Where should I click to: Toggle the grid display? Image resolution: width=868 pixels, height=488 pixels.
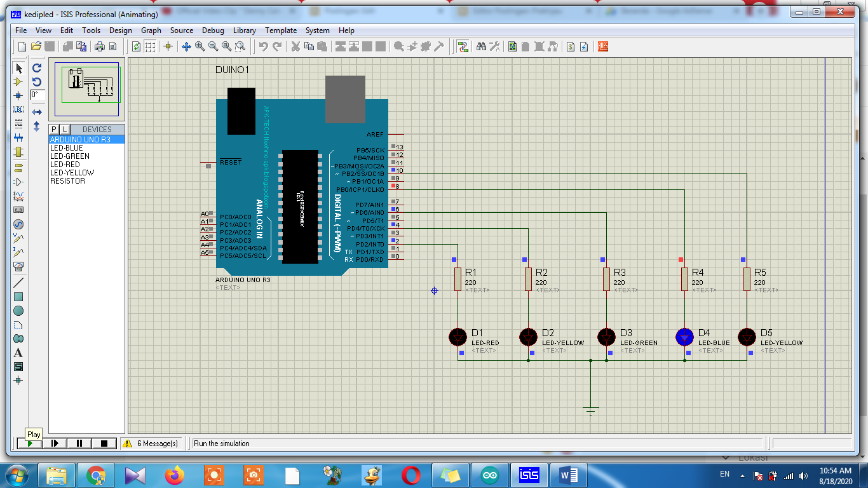click(x=149, y=46)
